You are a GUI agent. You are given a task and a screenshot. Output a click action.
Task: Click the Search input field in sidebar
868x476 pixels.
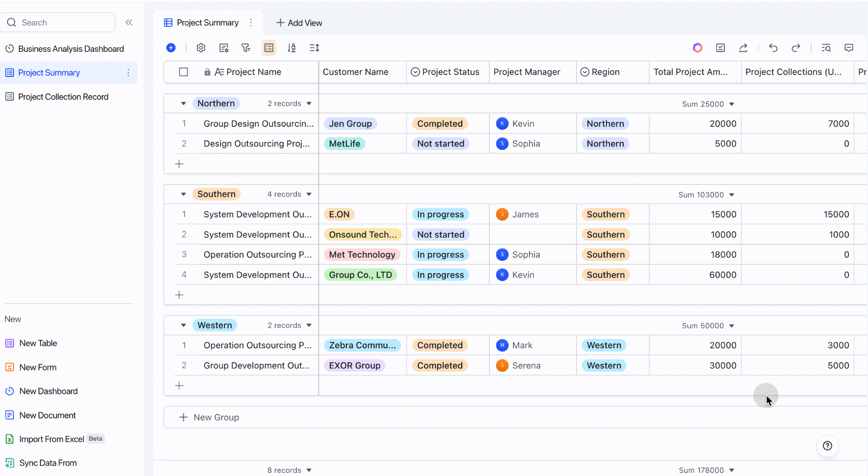point(58,22)
